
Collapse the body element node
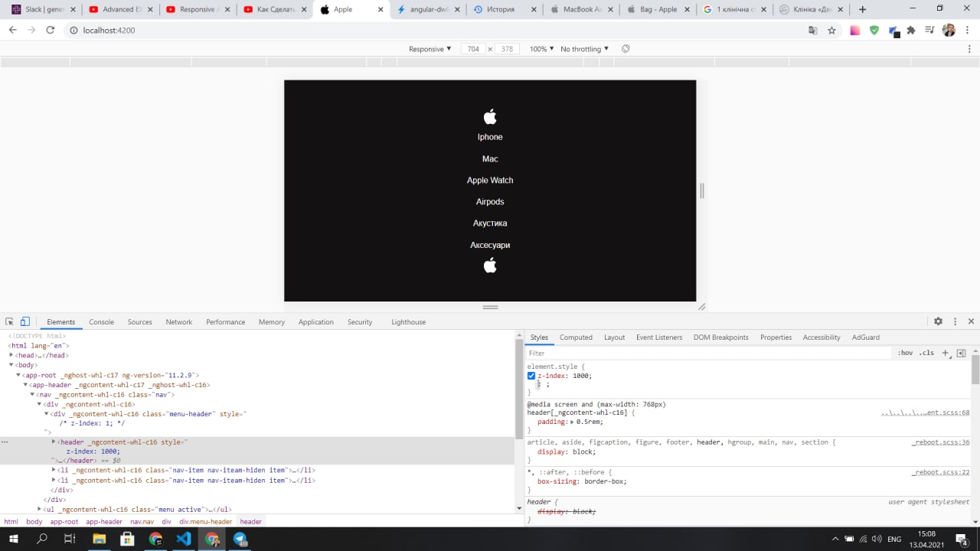11,365
